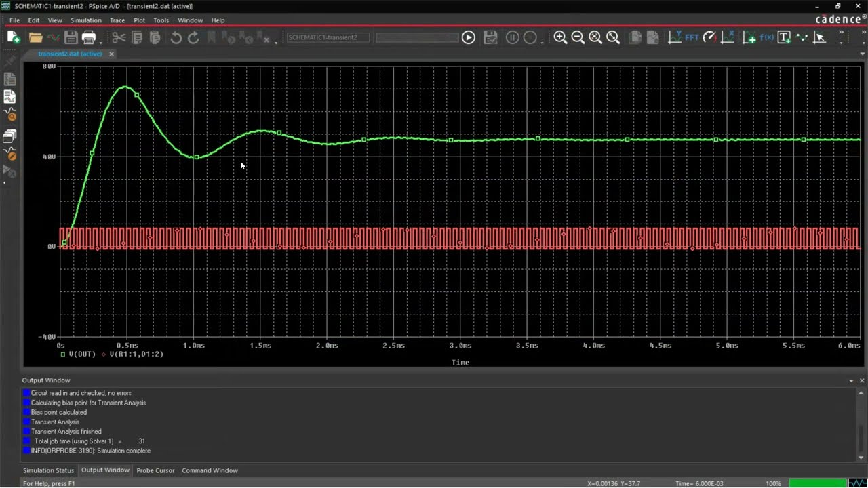This screenshot has height=488, width=868.
Task: Pause the simulation
Action: click(513, 37)
